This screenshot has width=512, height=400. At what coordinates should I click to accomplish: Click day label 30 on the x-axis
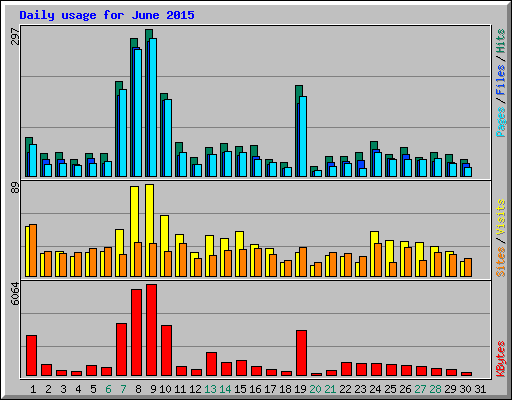pos(465,389)
